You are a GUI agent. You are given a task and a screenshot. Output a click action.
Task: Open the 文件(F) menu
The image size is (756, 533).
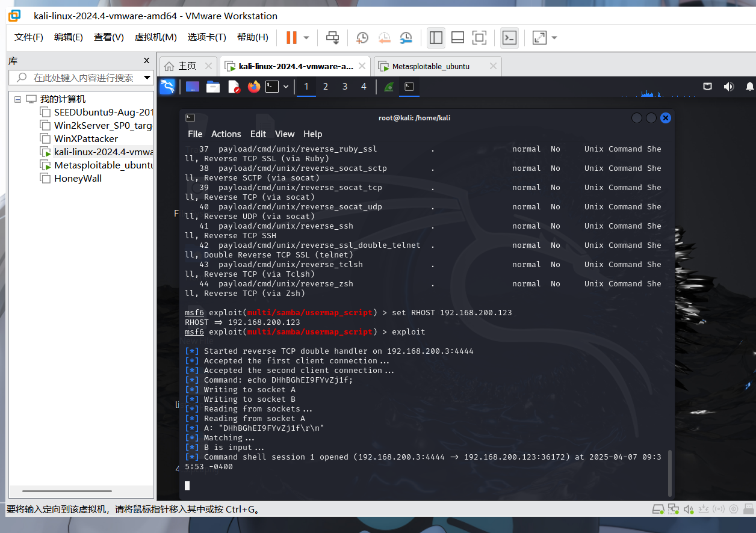[x=29, y=37]
